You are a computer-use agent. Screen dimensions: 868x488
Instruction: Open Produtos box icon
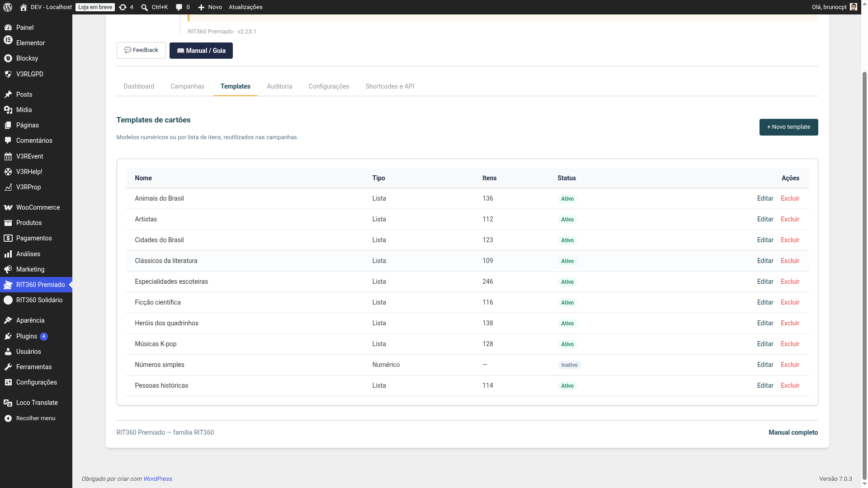[x=8, y=223]
